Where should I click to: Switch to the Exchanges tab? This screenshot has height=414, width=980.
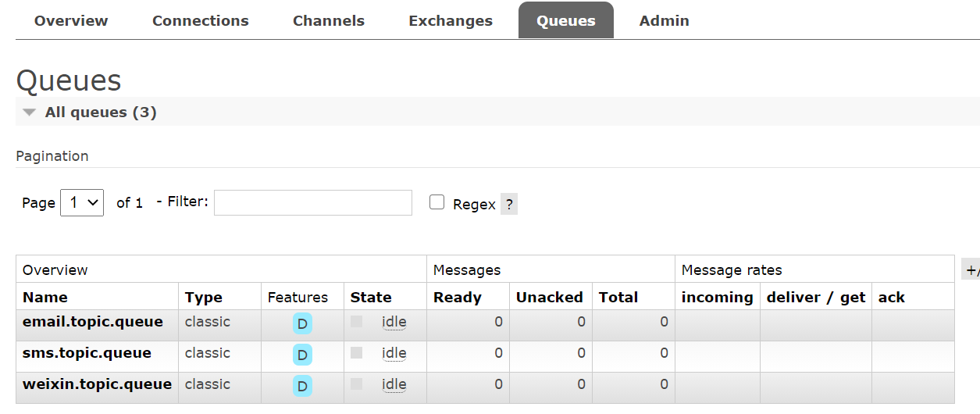451,21
